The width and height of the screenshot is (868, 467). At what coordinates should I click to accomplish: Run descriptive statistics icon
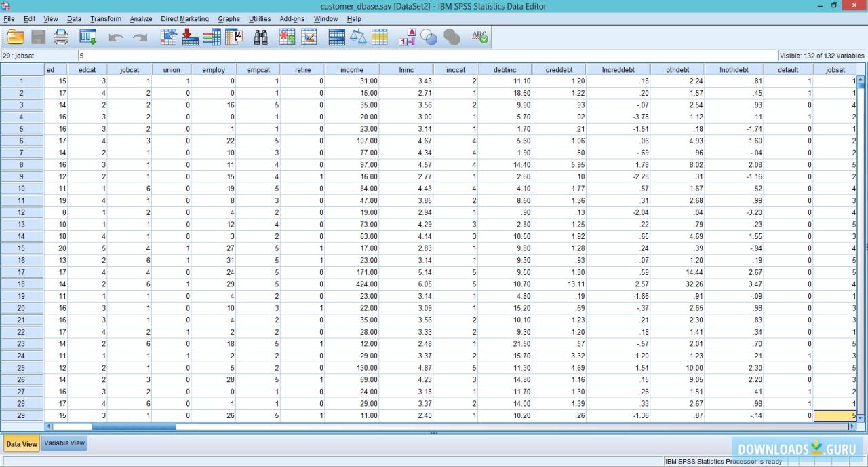(234, 37)
